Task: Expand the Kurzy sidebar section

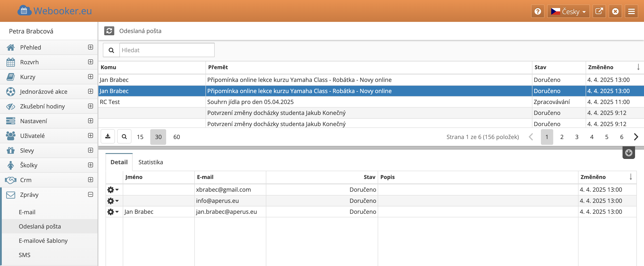Action: pyautogui.click(x=91, y=77)
